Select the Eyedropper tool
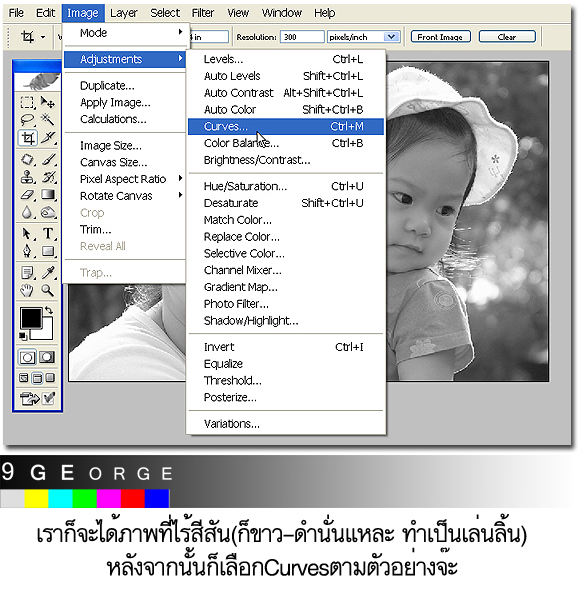583x600 pixels. coord(48,272)
